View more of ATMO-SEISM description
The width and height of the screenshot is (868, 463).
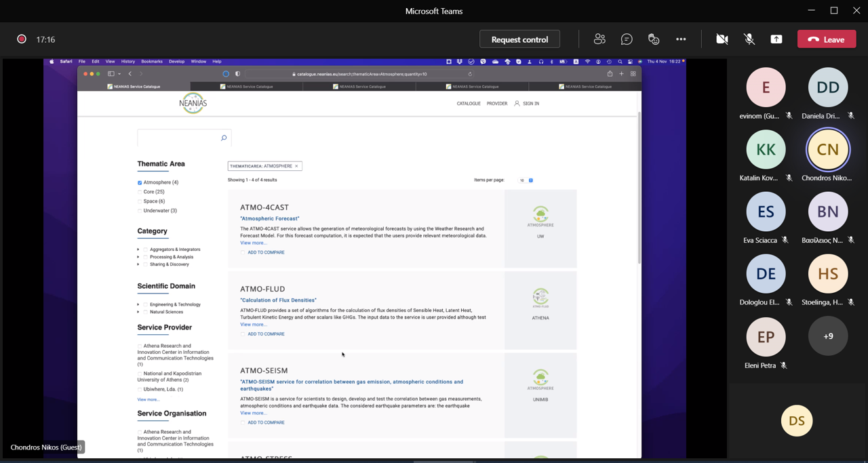pyautogui.click(x=254, y=413)
